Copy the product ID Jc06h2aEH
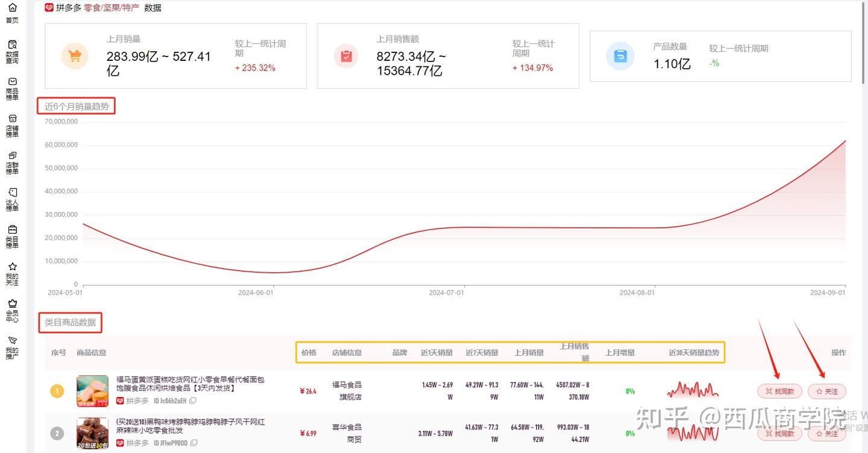Screen dimensions: 868x453 click(x=193, y=401)
